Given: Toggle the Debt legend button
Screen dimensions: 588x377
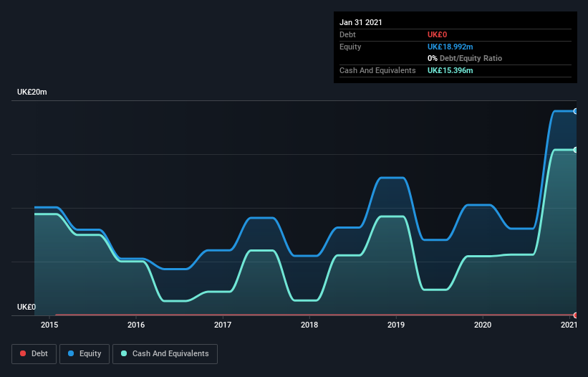Looking at the screenshot, I should (x=34, y=354).
